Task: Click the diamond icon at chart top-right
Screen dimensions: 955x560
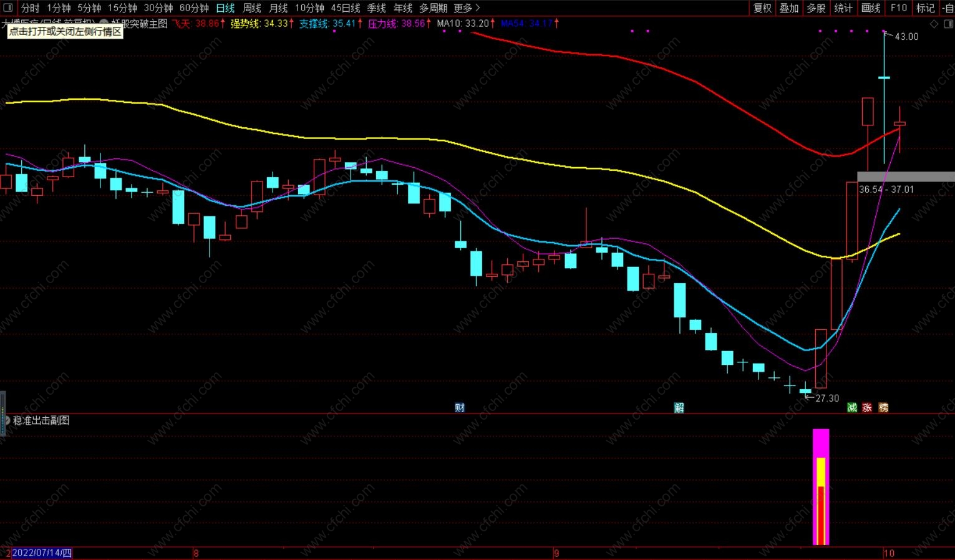Action: tap(934, 24)
